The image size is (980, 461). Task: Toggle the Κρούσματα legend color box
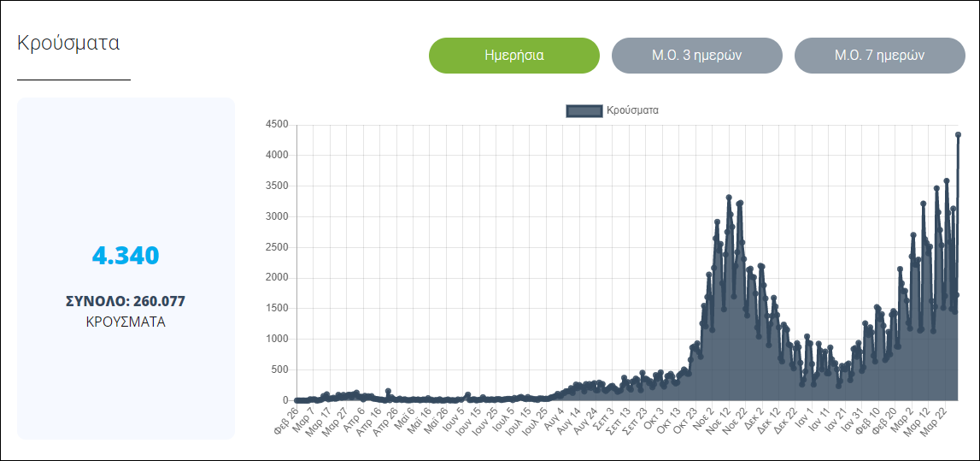coord(584,110)
